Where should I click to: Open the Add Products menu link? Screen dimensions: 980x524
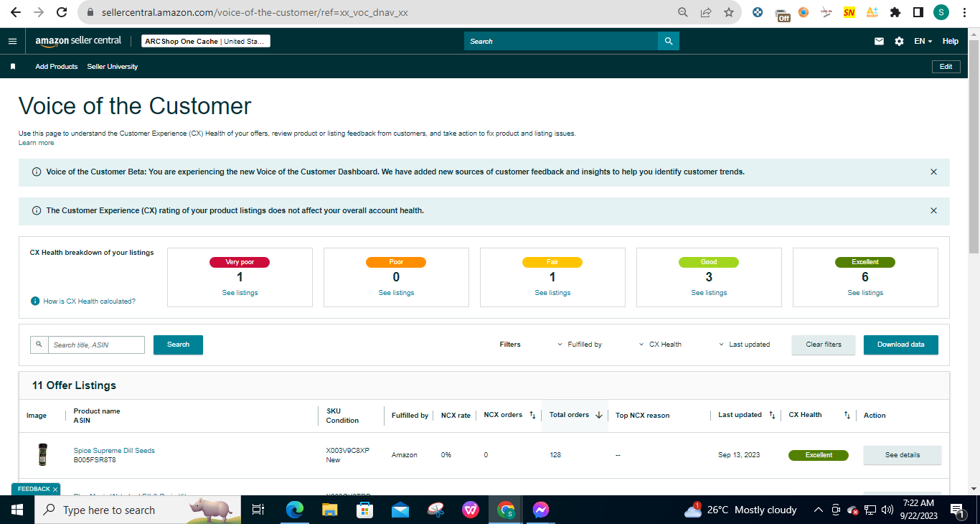point(57,67)
